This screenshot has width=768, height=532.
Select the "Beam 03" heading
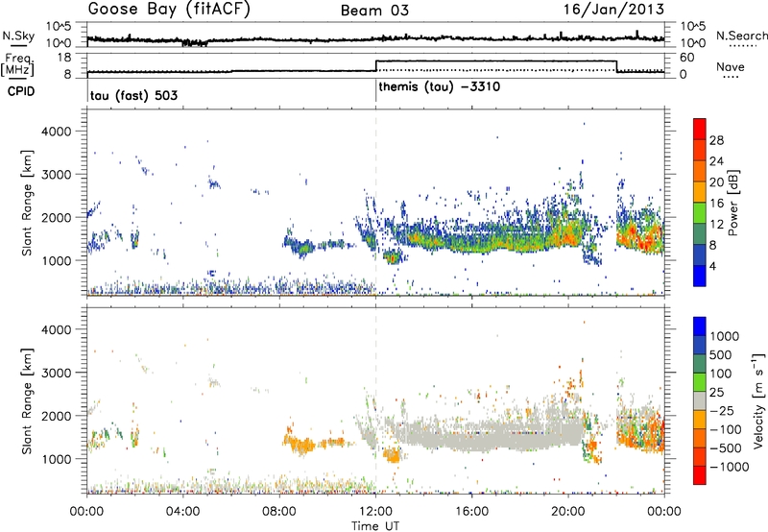[x=374, y=11]
